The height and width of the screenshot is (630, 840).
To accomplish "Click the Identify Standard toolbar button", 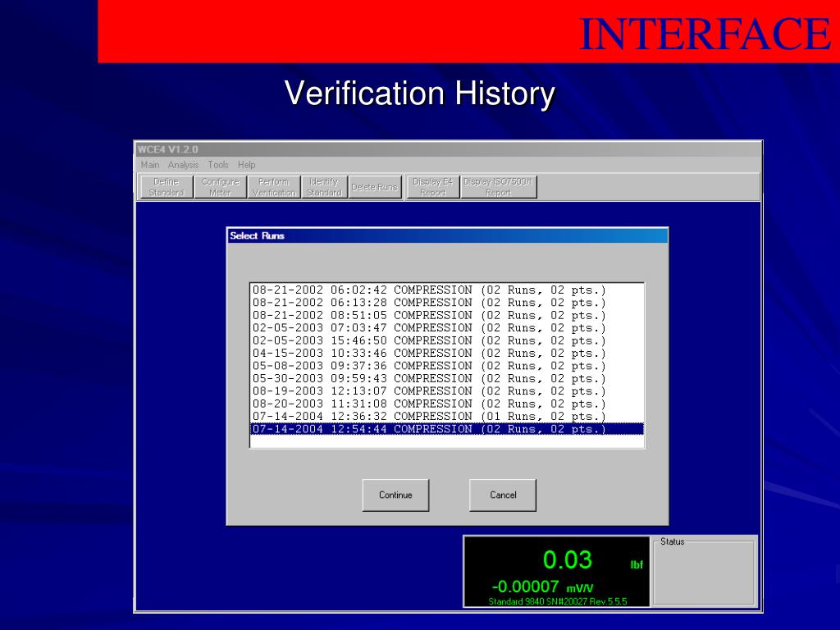I will pos(324,187).
